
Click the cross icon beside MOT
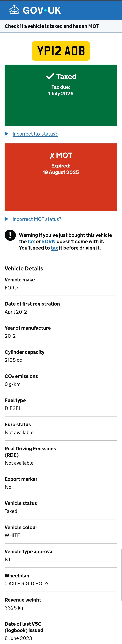(x=52, y=156)
